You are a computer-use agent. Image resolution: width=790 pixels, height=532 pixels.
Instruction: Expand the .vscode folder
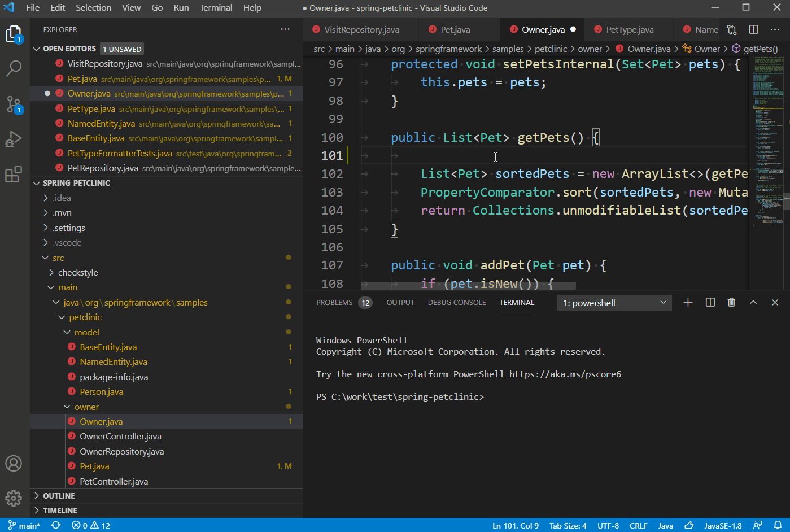[x=67, y=243]
